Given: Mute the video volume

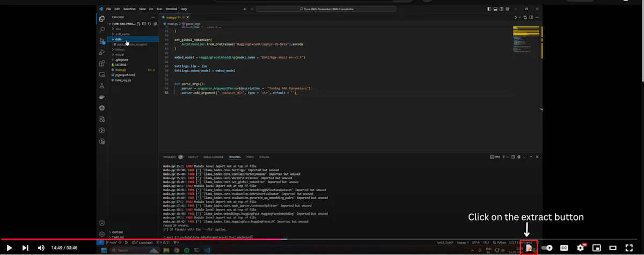Looking at the screenshot, I should pyautogui.click(x=41, y=247).
